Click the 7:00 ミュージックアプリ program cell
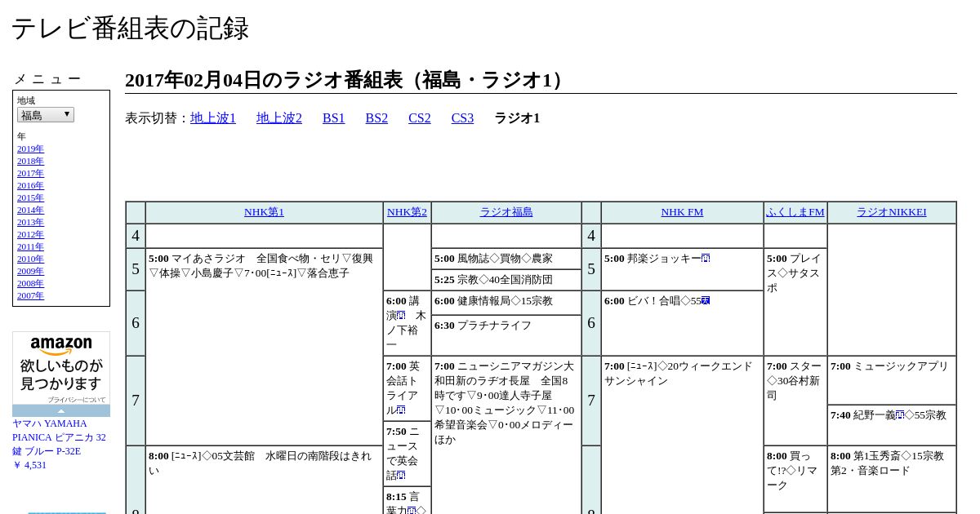This screenshot has height=514, width=980. pos(892,380)
